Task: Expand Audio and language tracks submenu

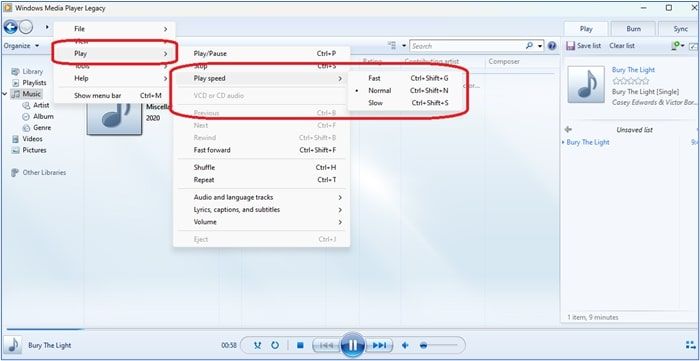Action: 262,197
